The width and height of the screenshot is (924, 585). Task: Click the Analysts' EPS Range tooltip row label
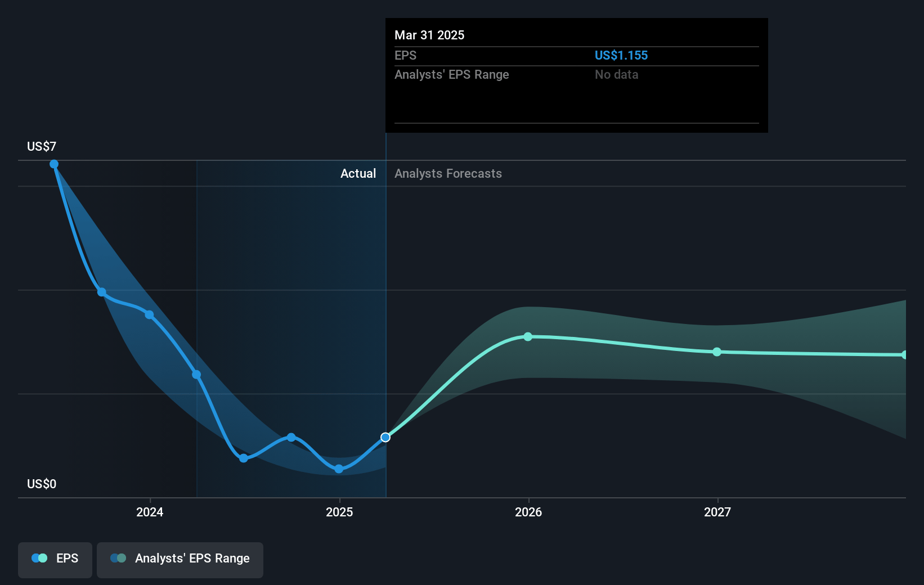(x=451, y=74)
